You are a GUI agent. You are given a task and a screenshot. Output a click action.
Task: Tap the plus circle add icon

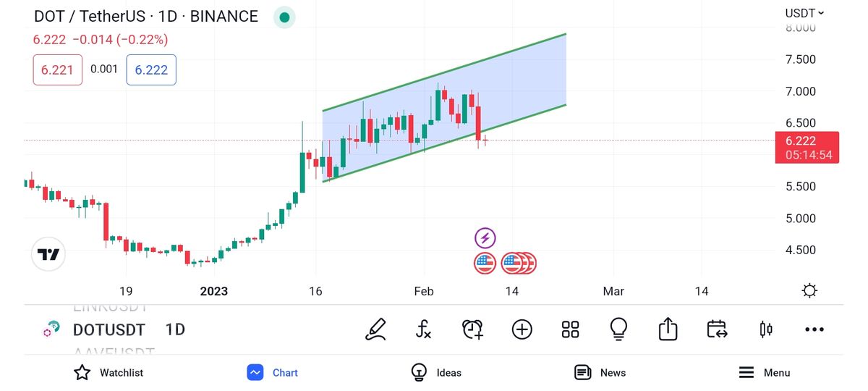522,329
